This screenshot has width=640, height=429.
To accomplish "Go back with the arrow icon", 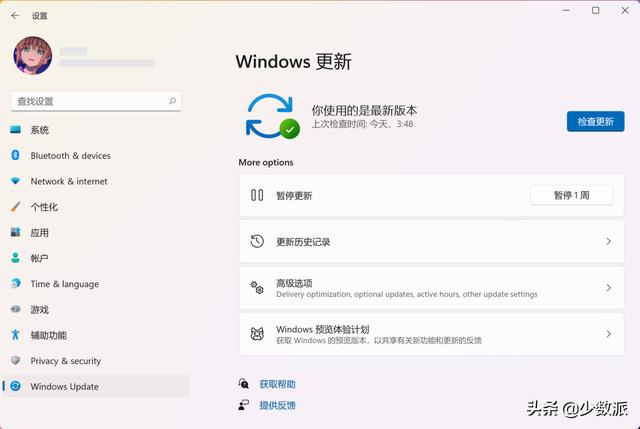I will [15, 16].
